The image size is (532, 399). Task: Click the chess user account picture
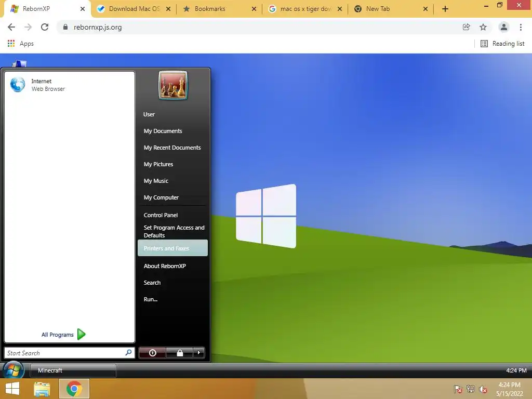click(173, 85)
